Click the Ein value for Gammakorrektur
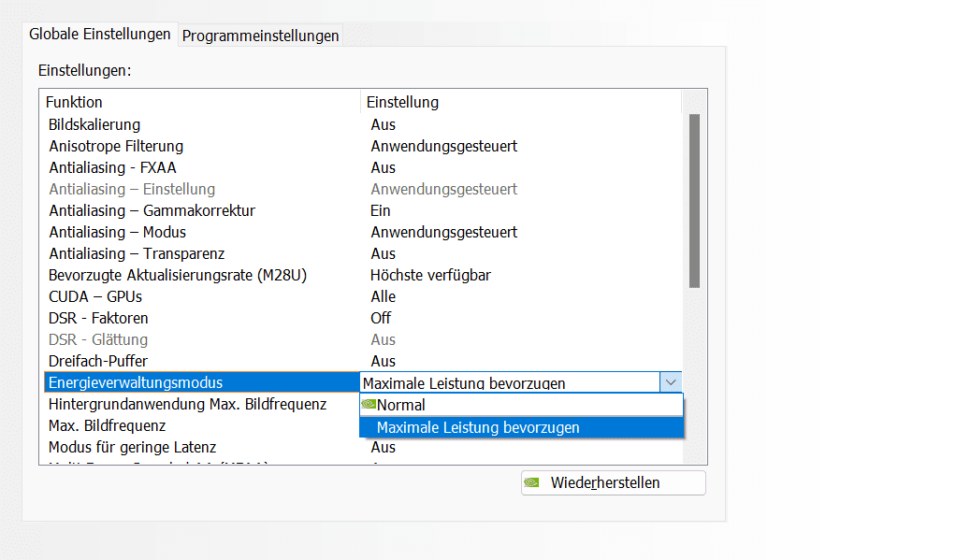This screenshot has width=956, height=560. (x=381, y=211)
